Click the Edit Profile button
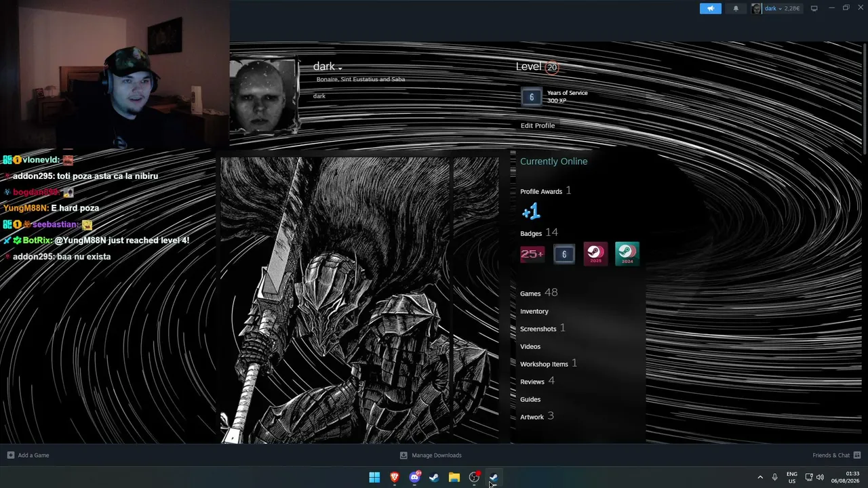The width and height of the screenshot is (868, 488). point(538,125)
